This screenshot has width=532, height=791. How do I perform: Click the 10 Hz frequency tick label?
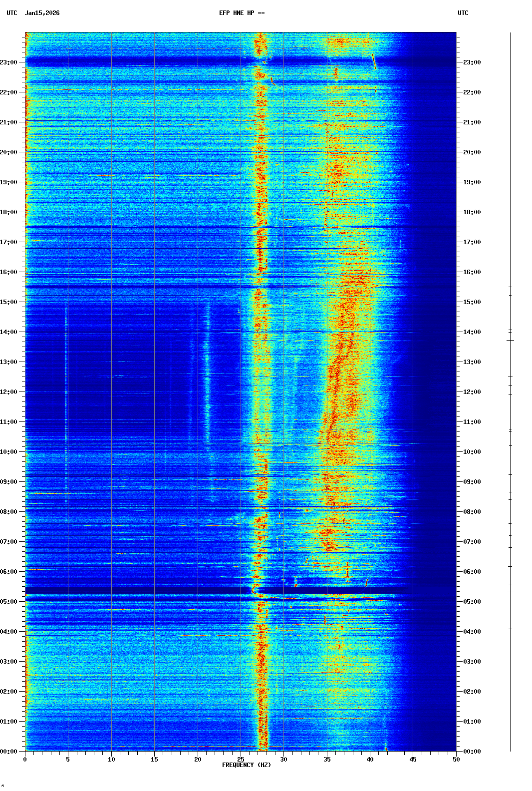point(111,760)
